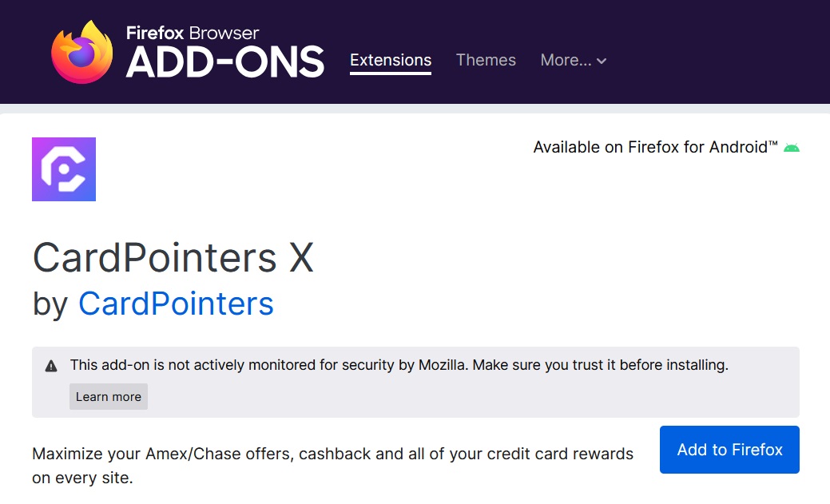Viewport: 830px width, 504px height.
Task: Click the warning triangle icon in the notice
Action: (51, 366)
